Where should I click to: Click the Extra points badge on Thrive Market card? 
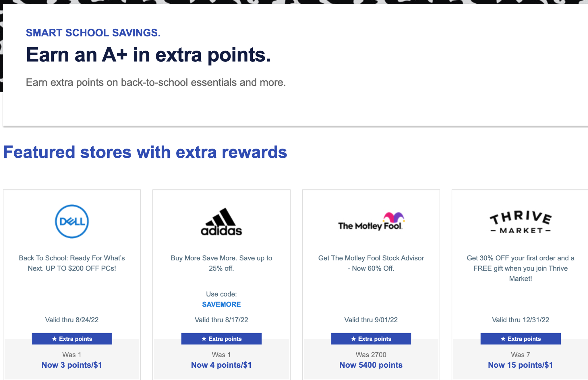pyautogui.click(x=520, y=339)
